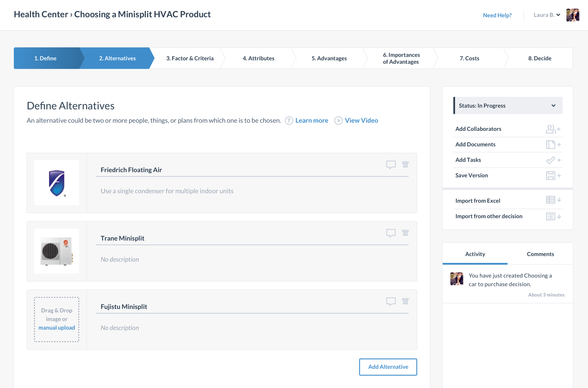The height and width of the screenshot is (388, 588).
Task: Click the 'Choosing a Minisplit HVAC Product' title
Action: 142,14
